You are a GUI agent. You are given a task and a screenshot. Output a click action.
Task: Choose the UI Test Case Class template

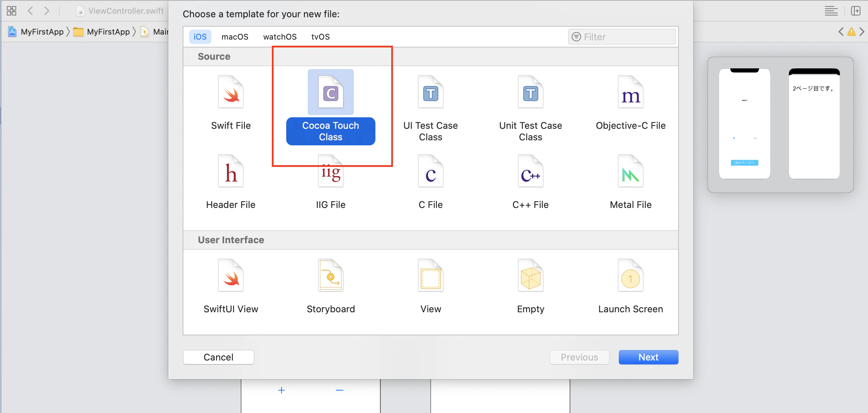point(430,108)
